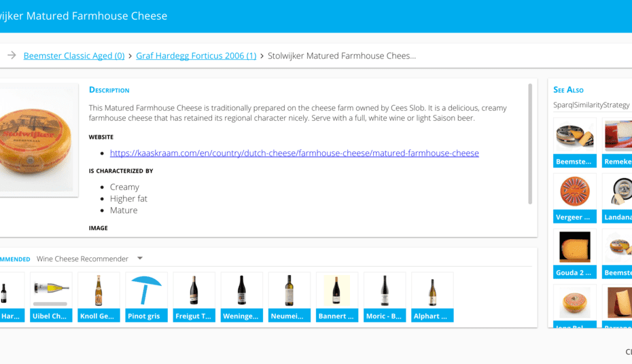Open the Remeke... cheese in See Also
This screenshot has width=632, height=364.
[x=617, y=143]
